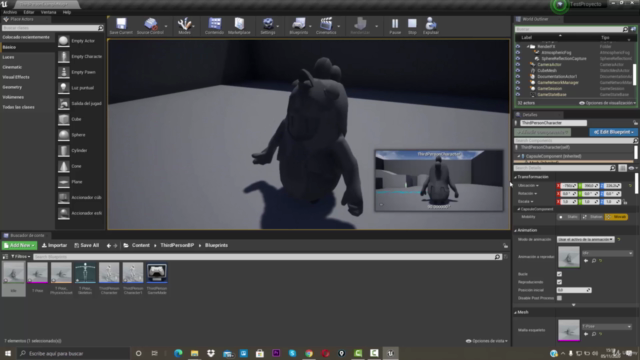Select the Luz puntual (point light) icon
640x360 pixels.
63,88
